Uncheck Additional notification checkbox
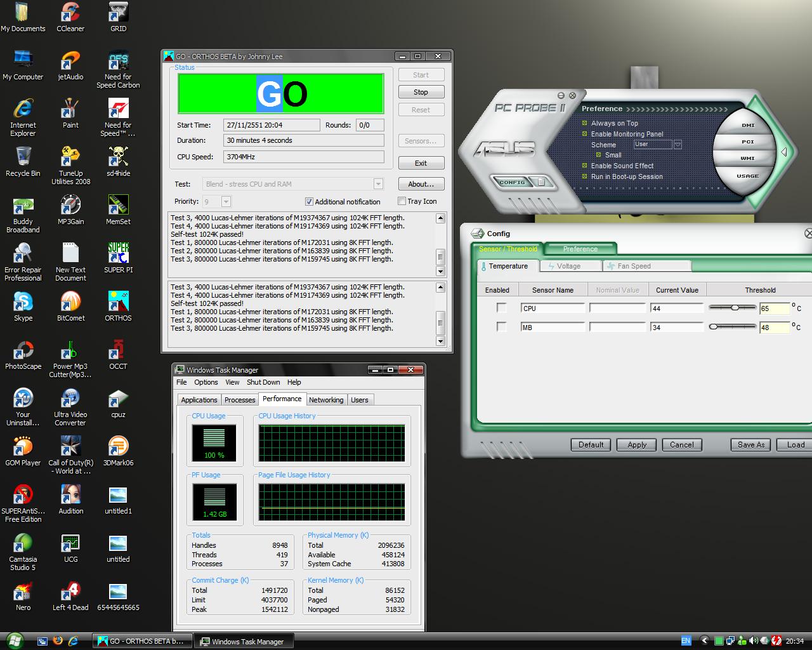 click(309, 202)
